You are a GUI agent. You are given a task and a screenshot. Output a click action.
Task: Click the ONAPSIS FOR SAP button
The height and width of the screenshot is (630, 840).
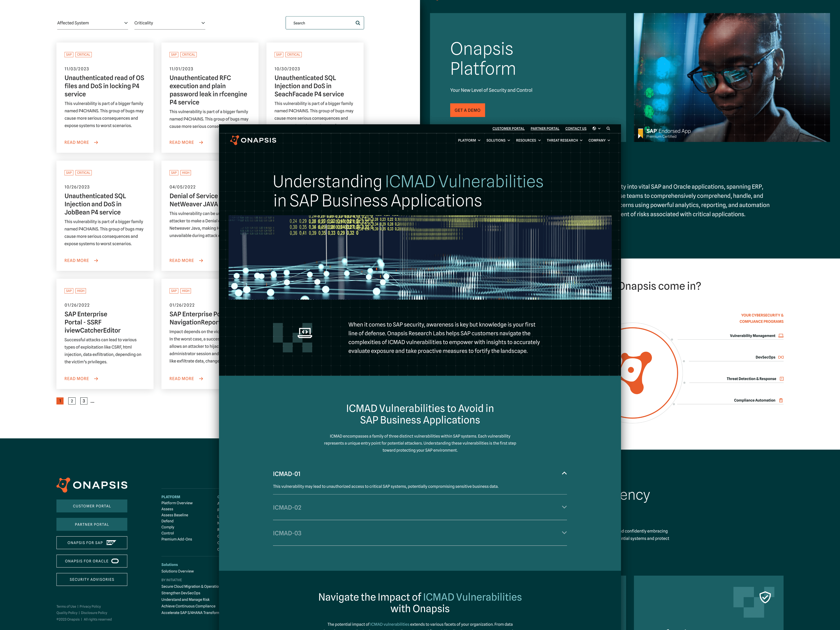92,543
